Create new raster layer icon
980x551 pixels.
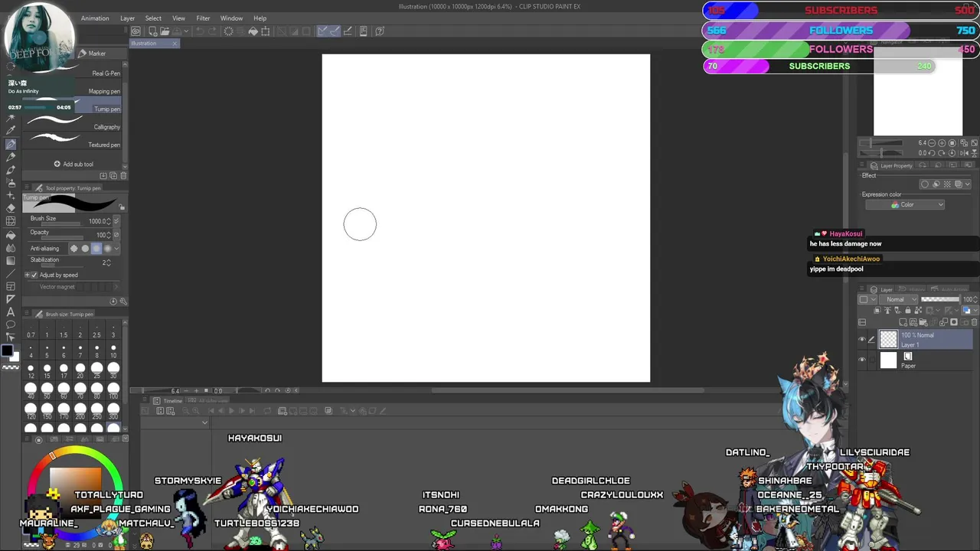903,322
